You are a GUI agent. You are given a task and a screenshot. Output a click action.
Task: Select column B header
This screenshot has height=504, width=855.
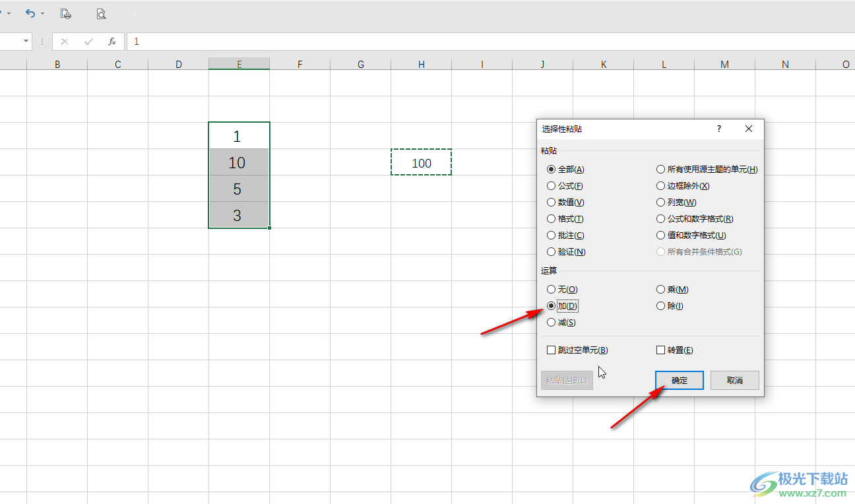(57, 64)
